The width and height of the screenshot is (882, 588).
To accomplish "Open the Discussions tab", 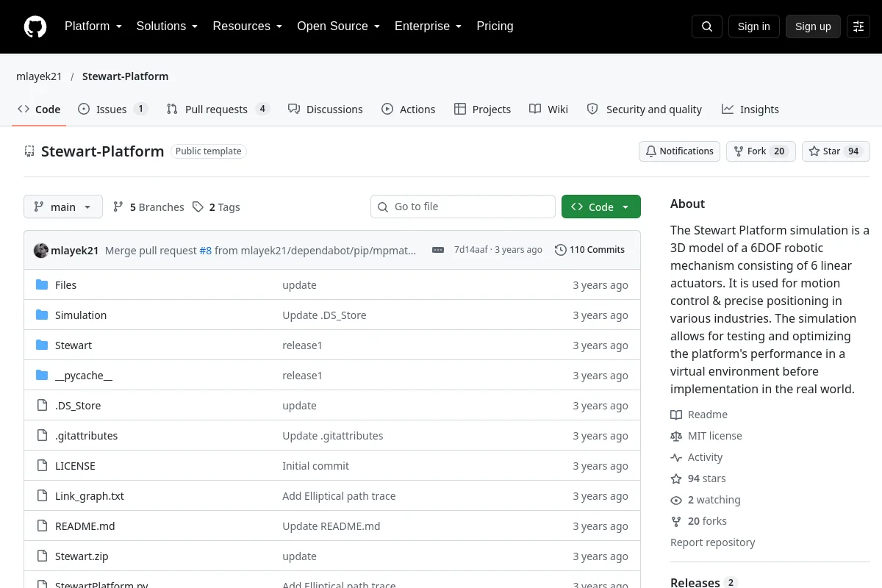I will [x=326, y=110].
